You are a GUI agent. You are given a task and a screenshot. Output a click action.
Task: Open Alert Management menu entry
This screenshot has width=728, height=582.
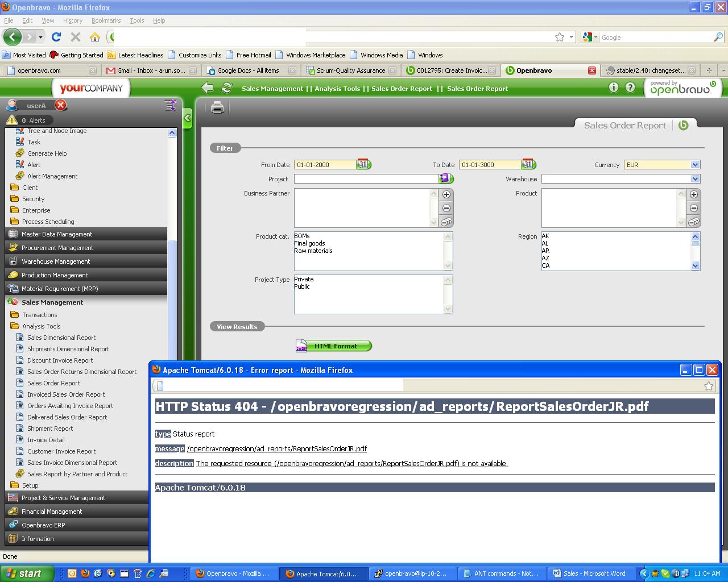tap(52, 176)
